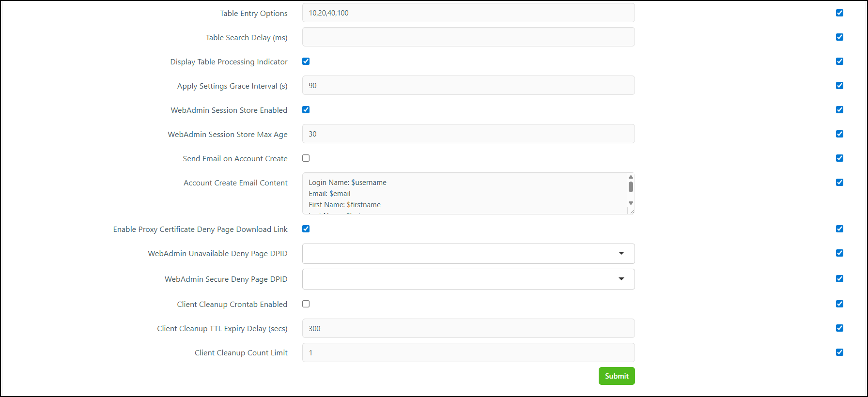
Task: Enable Client Cleanup Crontab checkbox
Action: [306, 304]
